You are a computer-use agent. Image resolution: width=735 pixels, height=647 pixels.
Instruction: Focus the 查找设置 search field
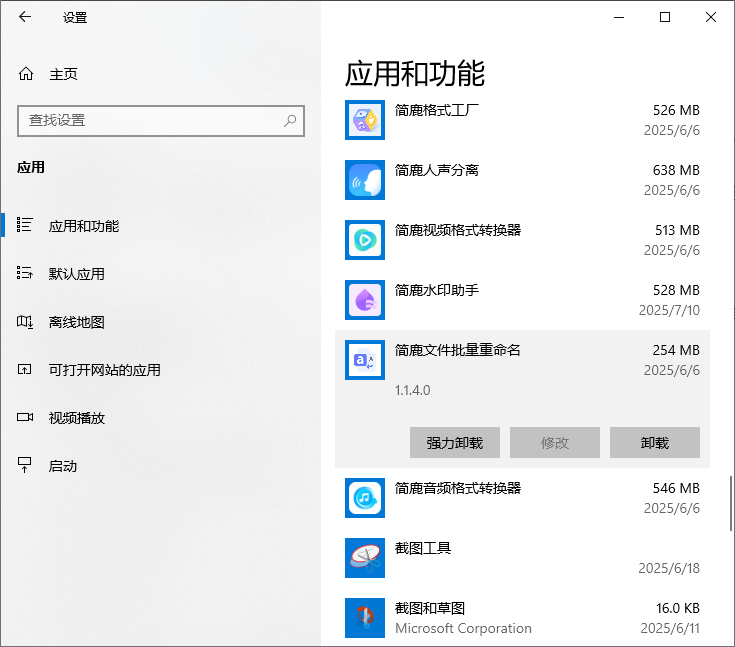tap(161, 121)
